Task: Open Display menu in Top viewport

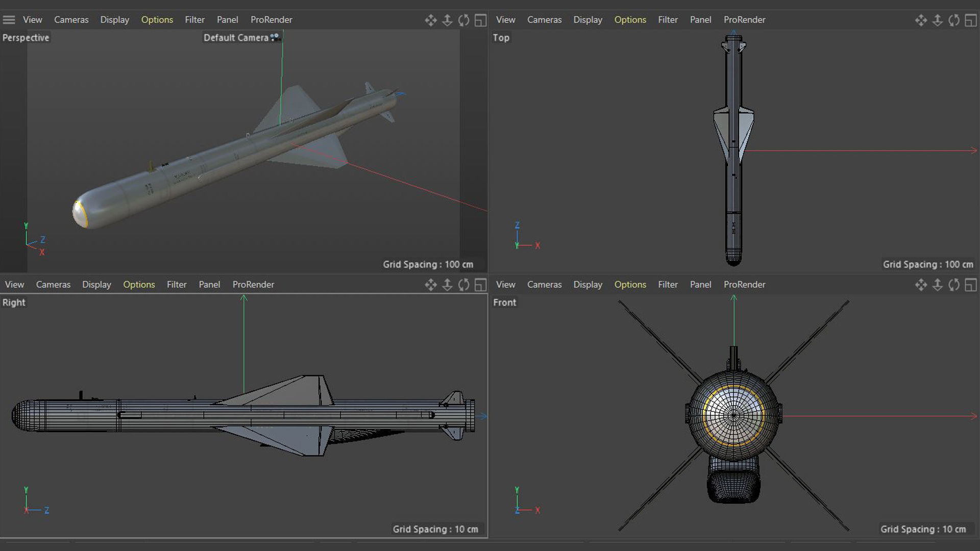Action: pyautogui.click(x=587, y=20)
